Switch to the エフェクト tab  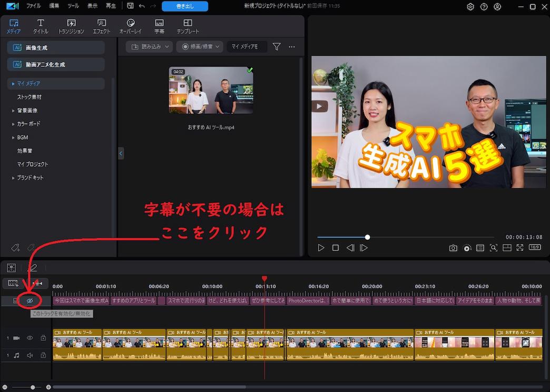point(102,26)
